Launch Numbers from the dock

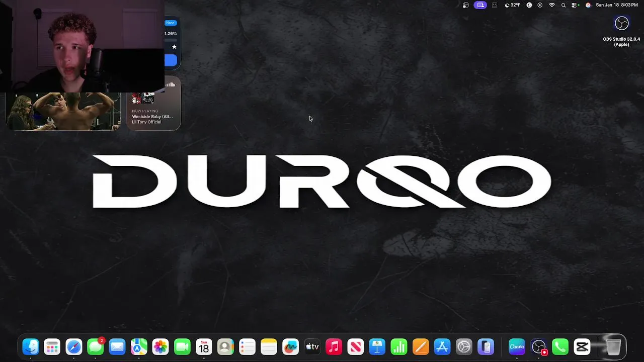398,347
